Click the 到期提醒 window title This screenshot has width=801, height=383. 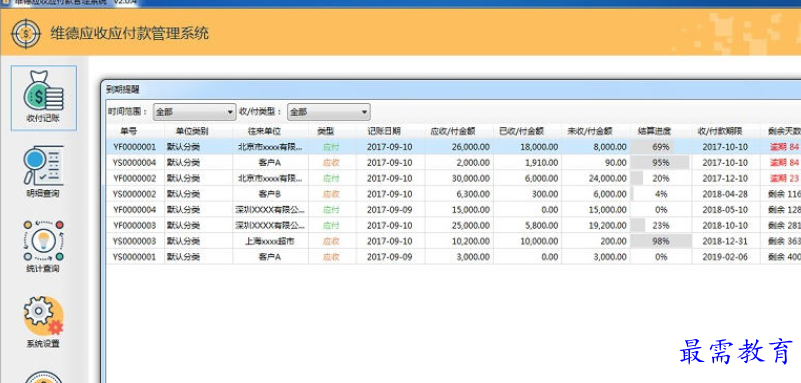click(122, 90)
